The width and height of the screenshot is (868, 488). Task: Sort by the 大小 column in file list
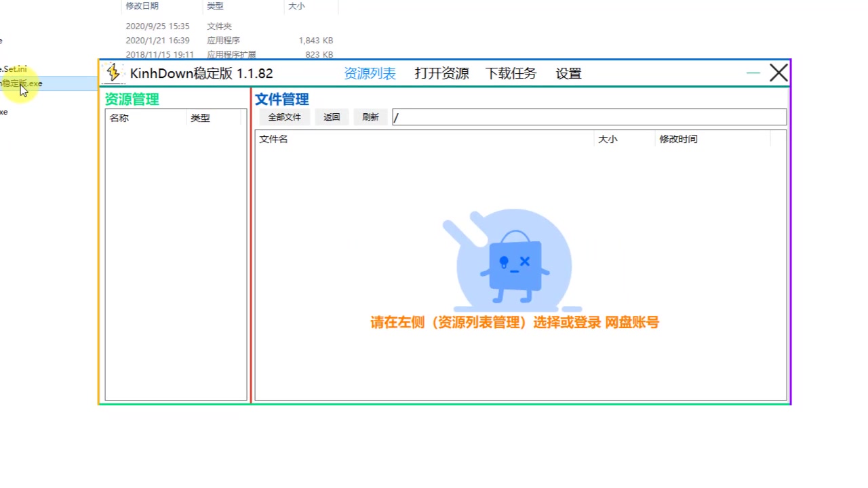(x=625, y=139)
